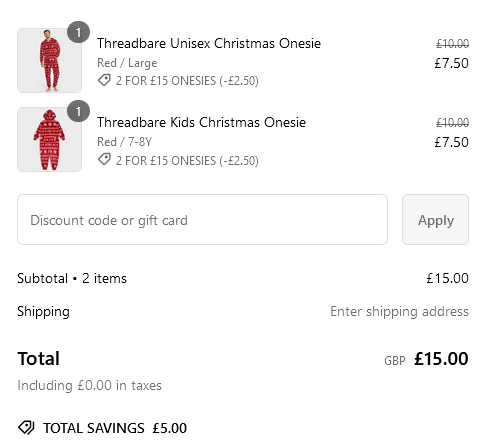Open the Unisex Christmas Onesie thumbnail

[x=50, y=60]
